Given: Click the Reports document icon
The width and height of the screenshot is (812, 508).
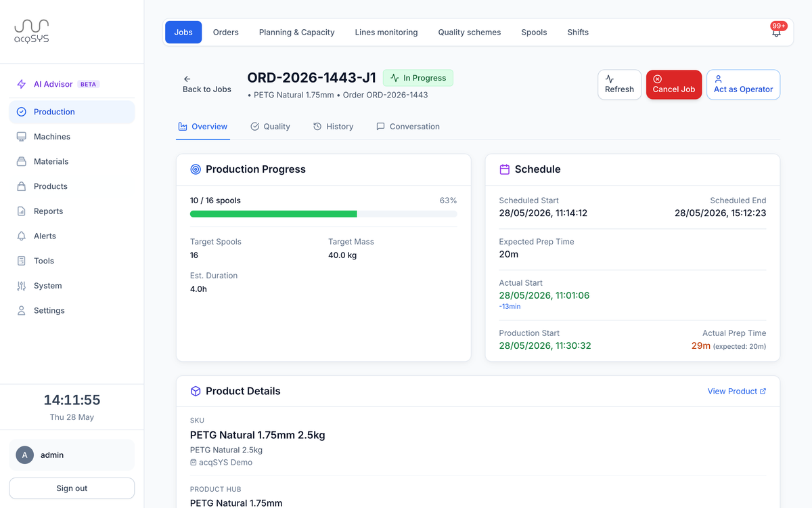Looking at the screenshot, I should coord(22,211).
